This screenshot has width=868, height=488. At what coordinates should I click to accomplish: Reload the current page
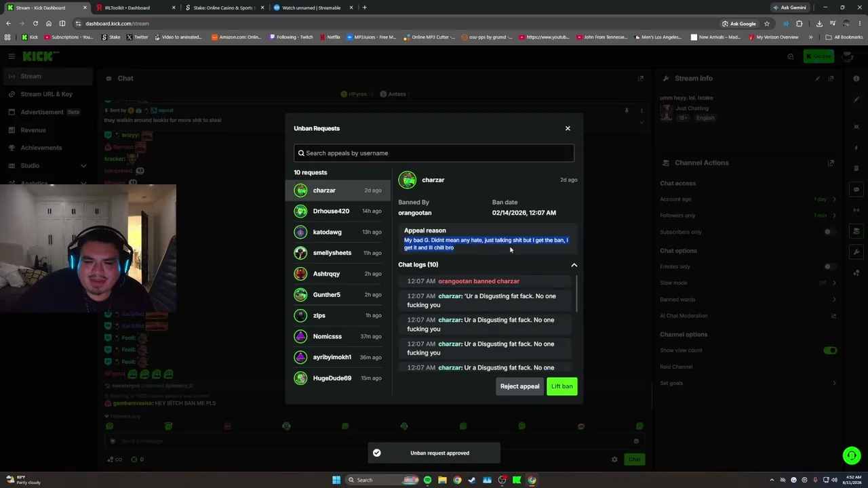click(35, 24)
